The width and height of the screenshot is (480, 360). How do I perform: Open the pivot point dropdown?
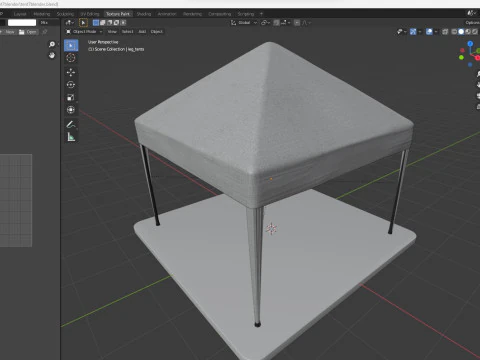coord(265,23)
